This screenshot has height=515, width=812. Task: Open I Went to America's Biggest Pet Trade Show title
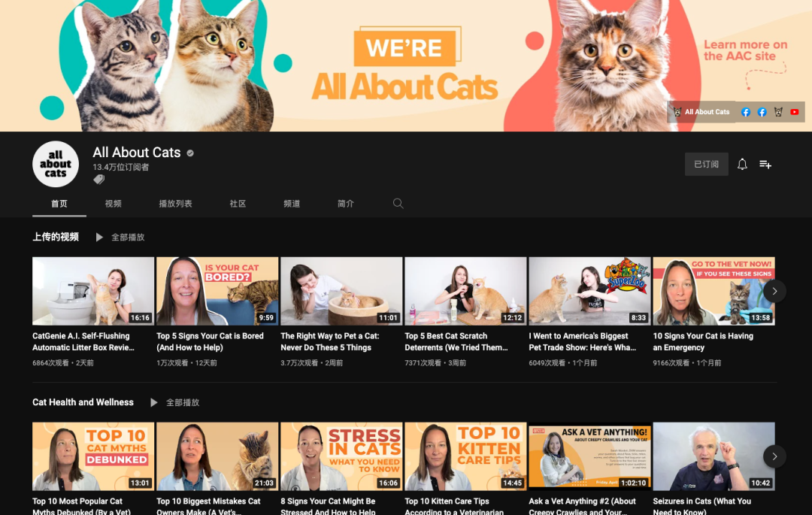coord(583,341)
